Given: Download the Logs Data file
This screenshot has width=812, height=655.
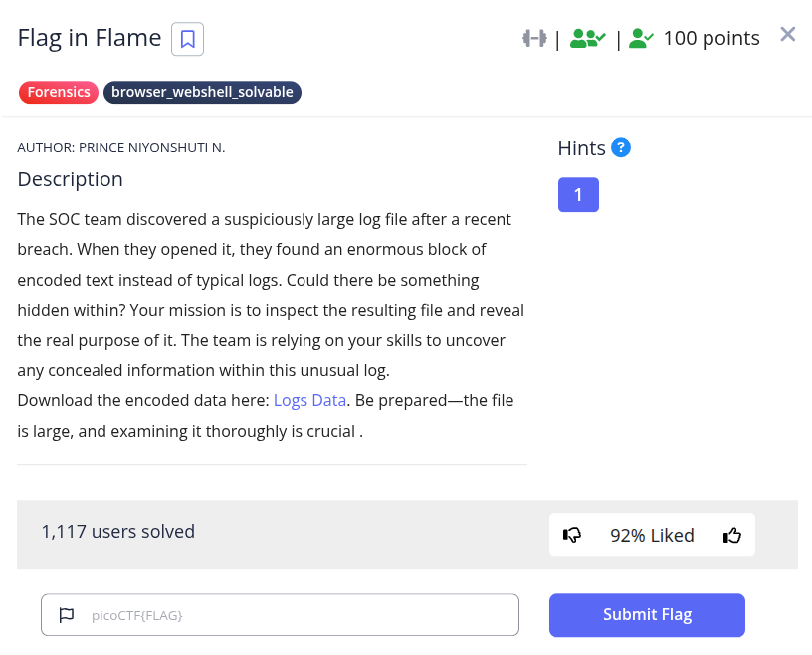Looking at the screenshot, I should coord(309,400).
